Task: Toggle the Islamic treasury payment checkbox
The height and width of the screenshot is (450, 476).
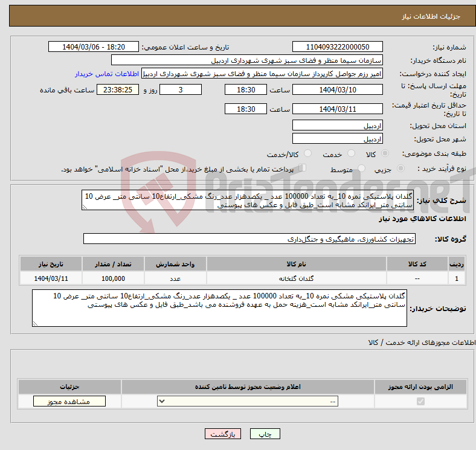Action: [302, 167]
